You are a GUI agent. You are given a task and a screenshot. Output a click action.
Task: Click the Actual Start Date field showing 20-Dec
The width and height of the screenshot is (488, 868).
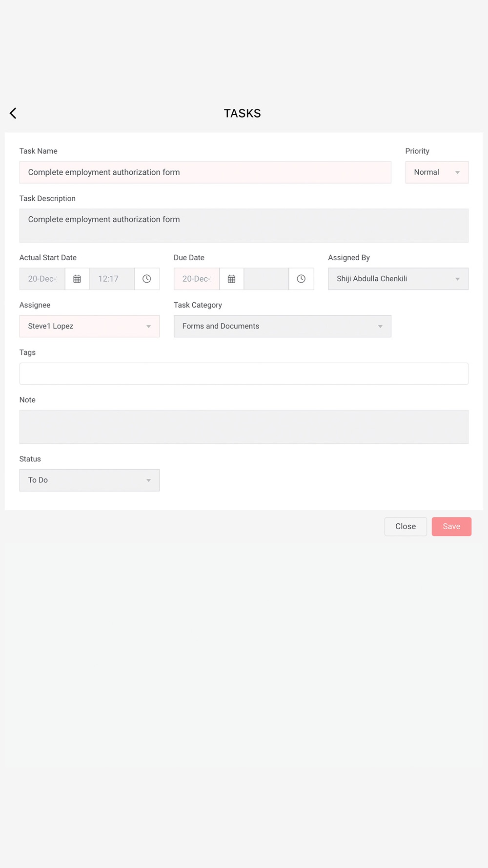(x=42, y=279)
